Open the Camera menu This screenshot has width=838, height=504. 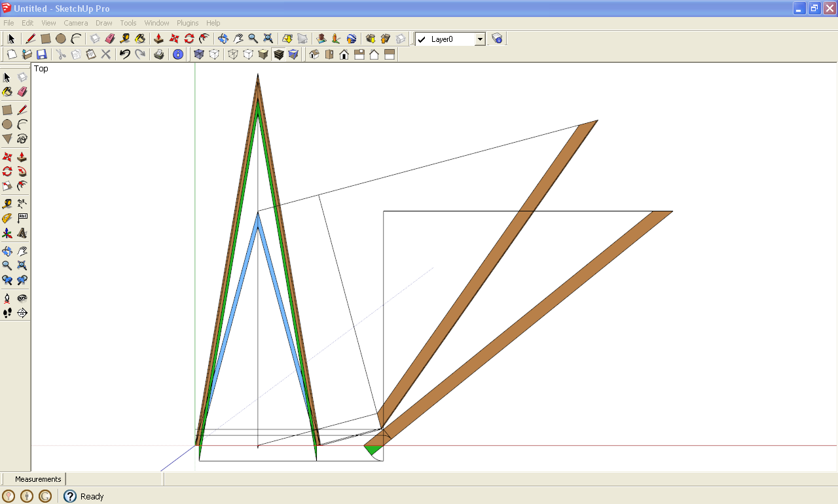coord(76,22)
